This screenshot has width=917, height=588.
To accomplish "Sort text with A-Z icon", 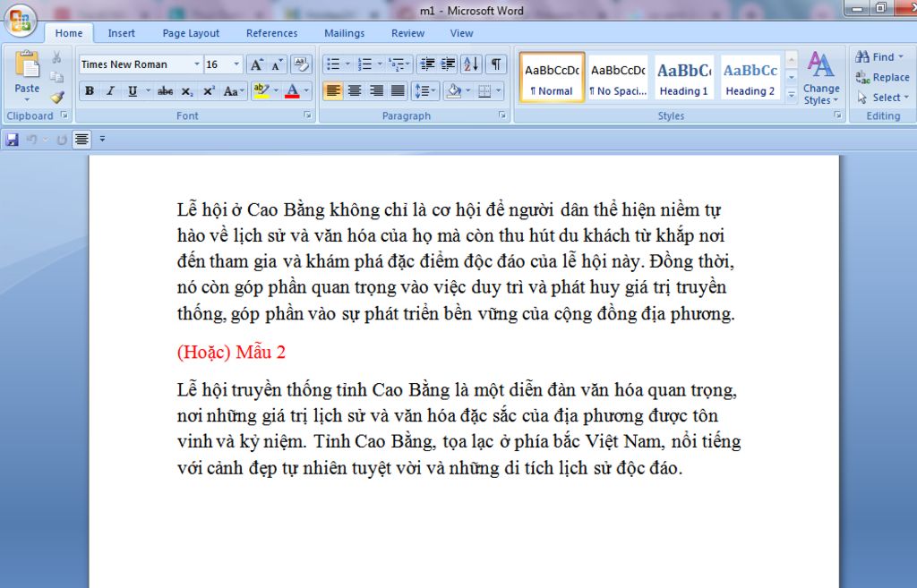I will click(471, 64).
